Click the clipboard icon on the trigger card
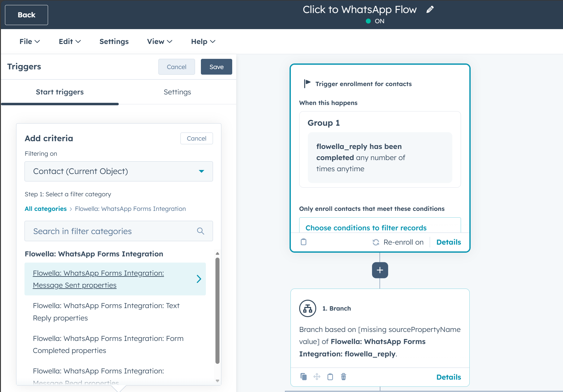The width and height of the screenshot is (563, 392). (303, 242)
